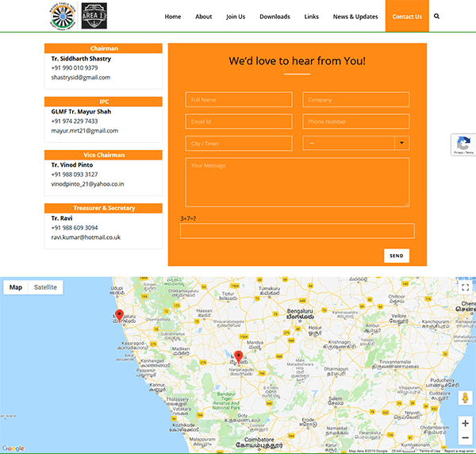Zoom out on the map
Image resolution: width=476 pixels, height=454 pixels.
465,437
